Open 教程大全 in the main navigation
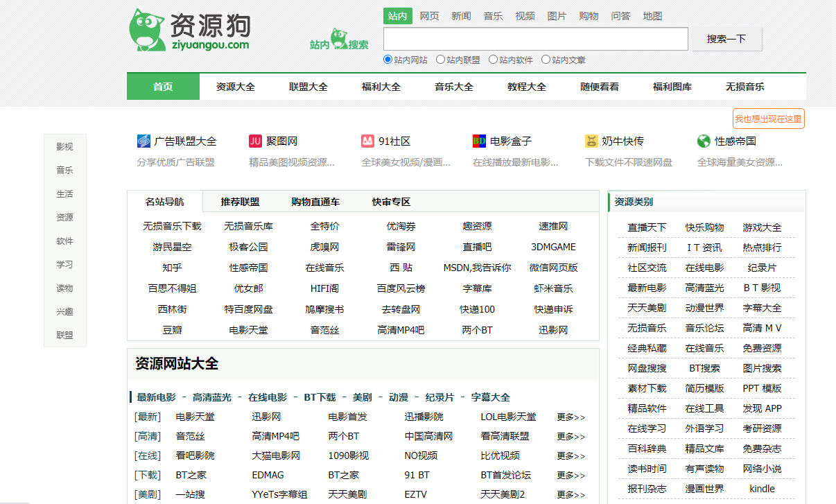Image resolution: width=836 pixels, height=504 pixels. click(x=527, y=87)
